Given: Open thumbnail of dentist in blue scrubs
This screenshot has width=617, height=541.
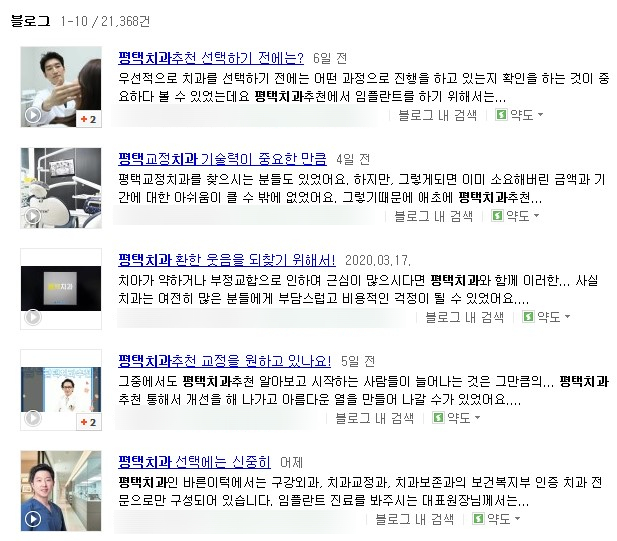Looking at the screenshot, I should click(x=61, y=491).
